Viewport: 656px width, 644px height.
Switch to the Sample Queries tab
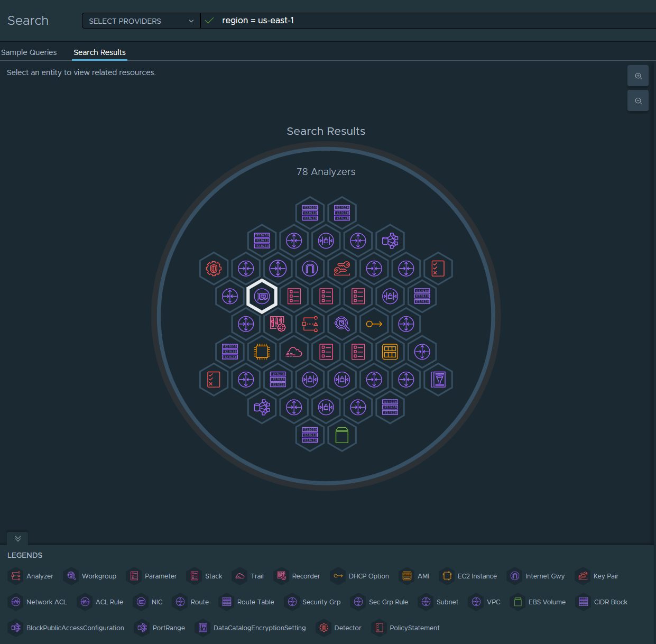tap(29, 52)
